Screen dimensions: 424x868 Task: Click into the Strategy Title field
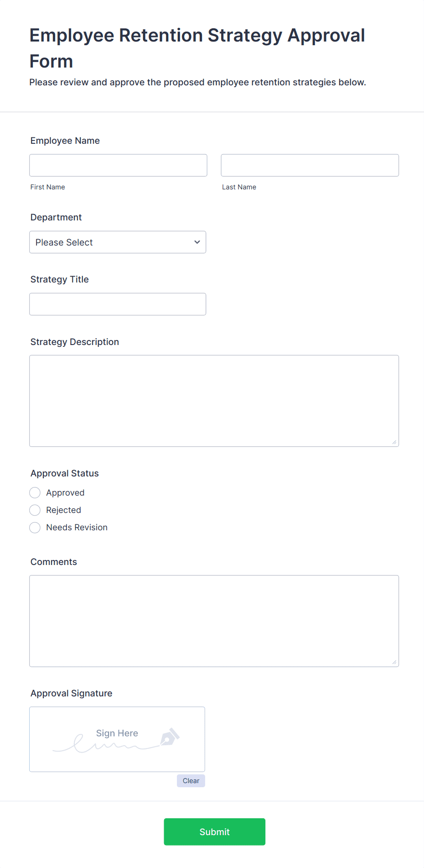(118, 304)
